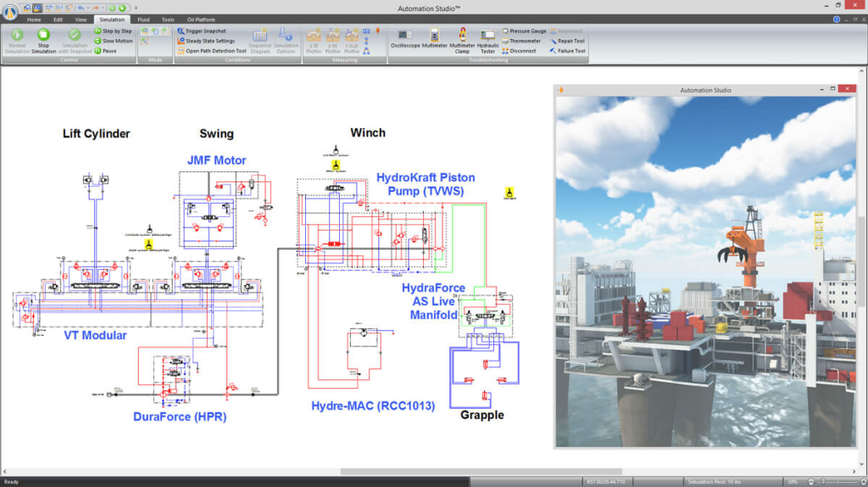This screenshot has height=487, width=868.
Task: Pause the running simulation
Action: tap(105, 51)
